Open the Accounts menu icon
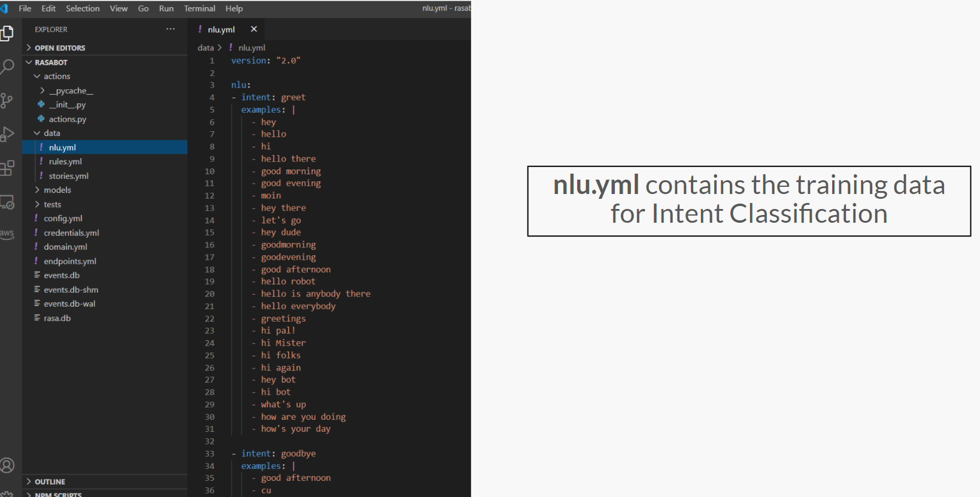Screen dimensions: 980x497 point(7,465)
